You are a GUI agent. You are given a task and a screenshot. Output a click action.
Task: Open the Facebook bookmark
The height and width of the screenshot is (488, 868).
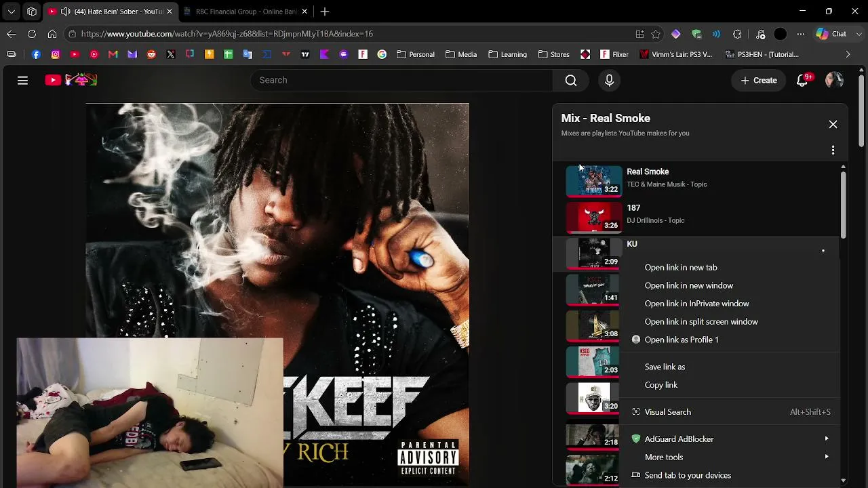pyautogui.click(x=36, y=54)
